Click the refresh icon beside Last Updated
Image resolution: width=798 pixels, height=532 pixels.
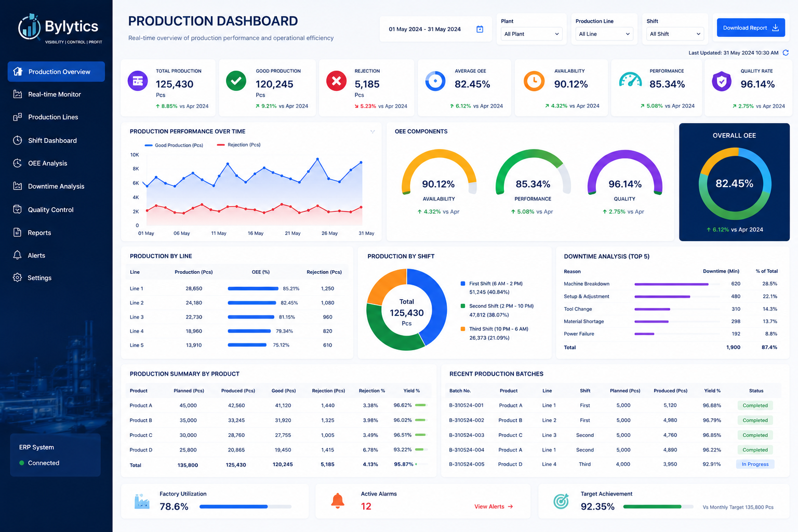[x=786, y=52]
